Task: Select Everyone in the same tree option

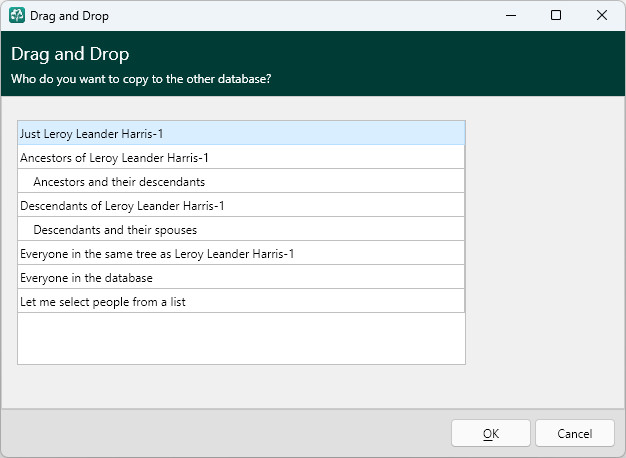Action: click(241, 253)
